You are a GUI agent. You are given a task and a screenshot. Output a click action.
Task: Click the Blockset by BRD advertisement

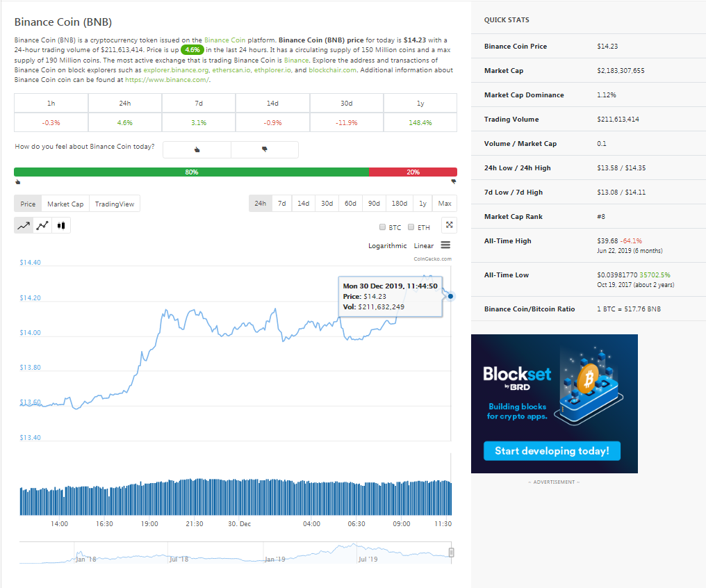[555, 403]
